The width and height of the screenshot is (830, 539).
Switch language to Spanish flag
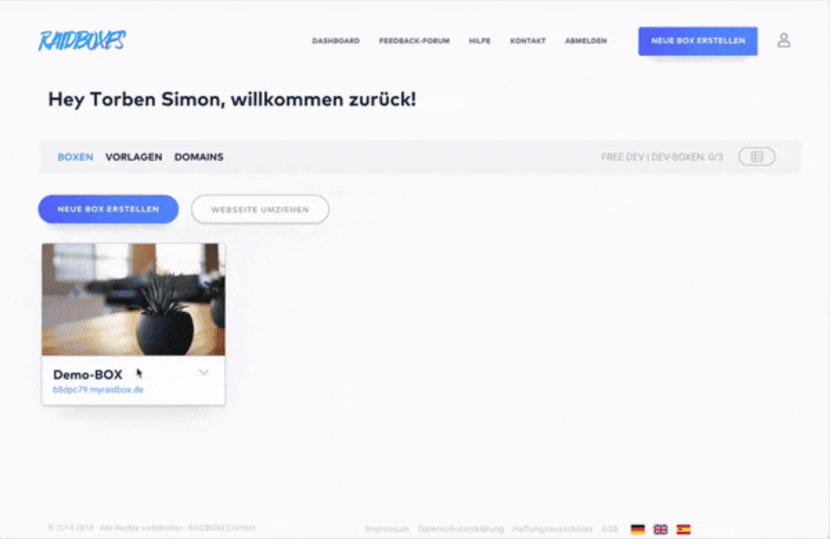click(x=683, y=529)
